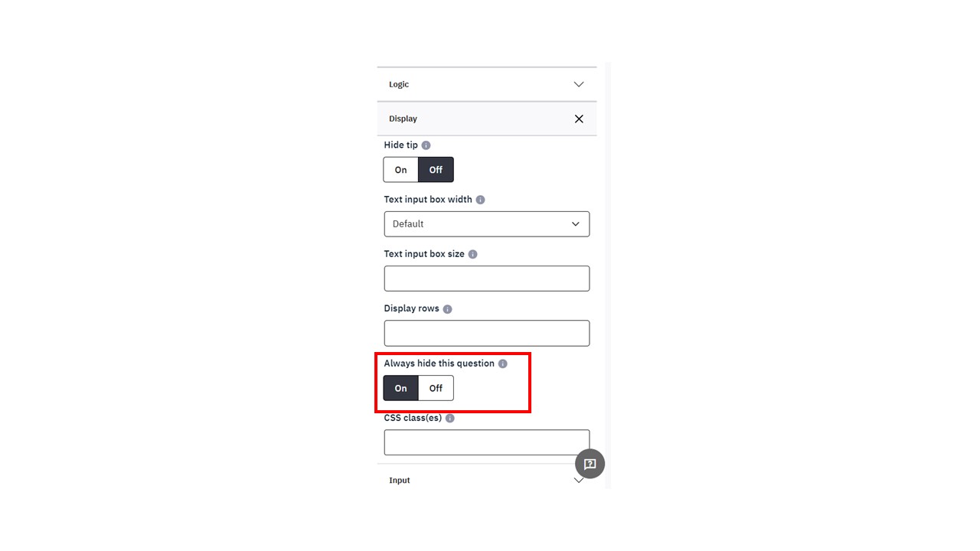Screen dimensions: 980x551
Task: Turn Hide tip On
Action: click(x=401, y=170)
